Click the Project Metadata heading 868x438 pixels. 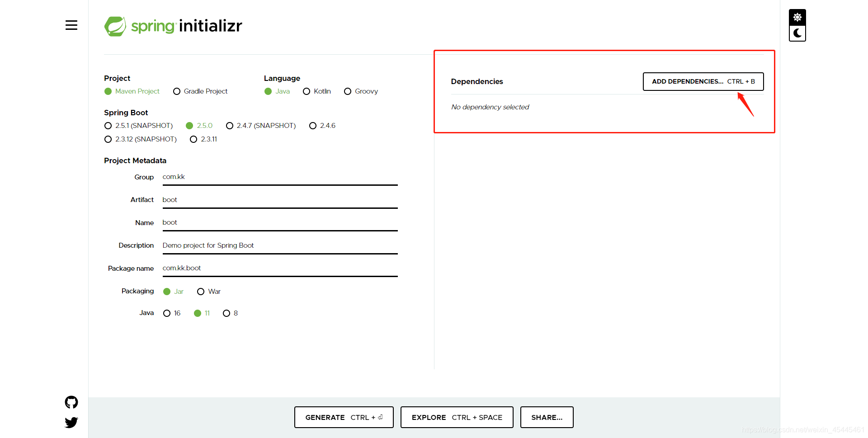tap(135, 160)
